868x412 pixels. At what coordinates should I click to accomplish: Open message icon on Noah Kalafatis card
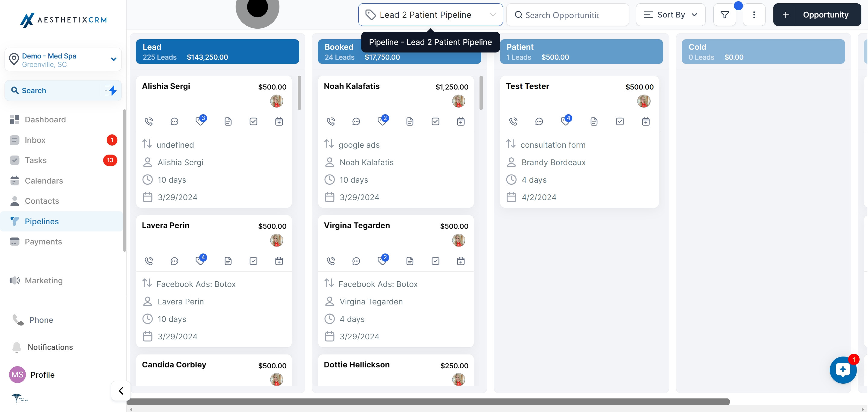tap(356, 121)
